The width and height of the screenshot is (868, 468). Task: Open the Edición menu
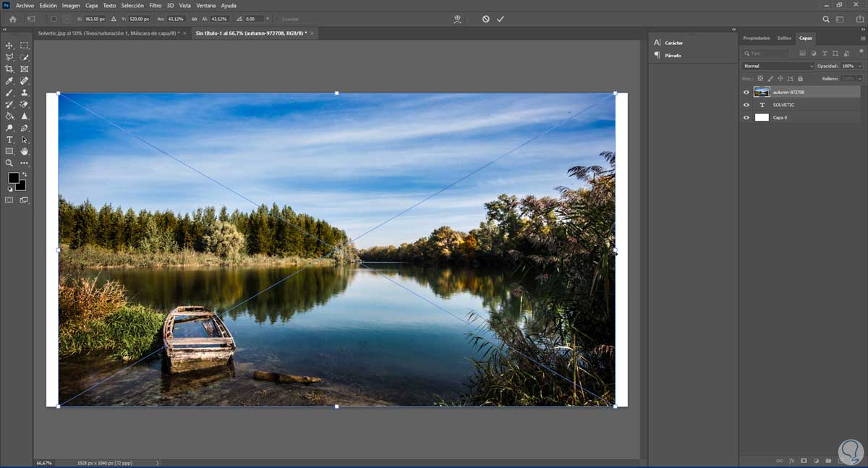click(48, 5)
